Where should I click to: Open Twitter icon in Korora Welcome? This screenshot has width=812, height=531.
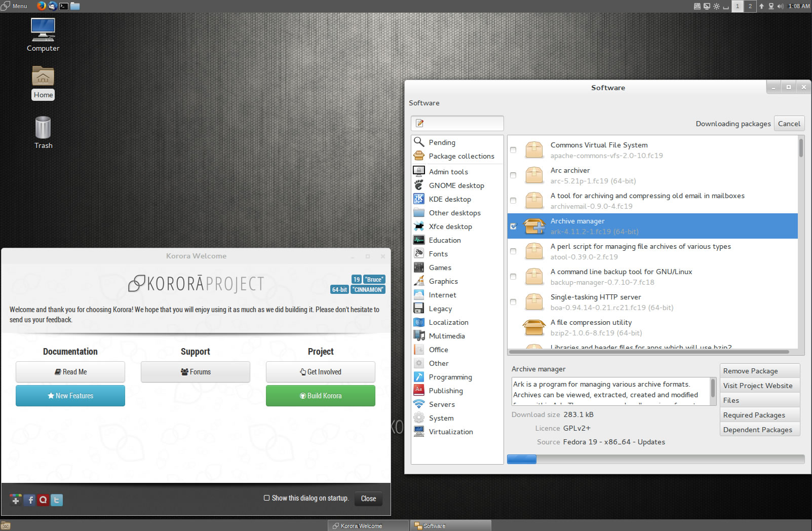(57, 500)
